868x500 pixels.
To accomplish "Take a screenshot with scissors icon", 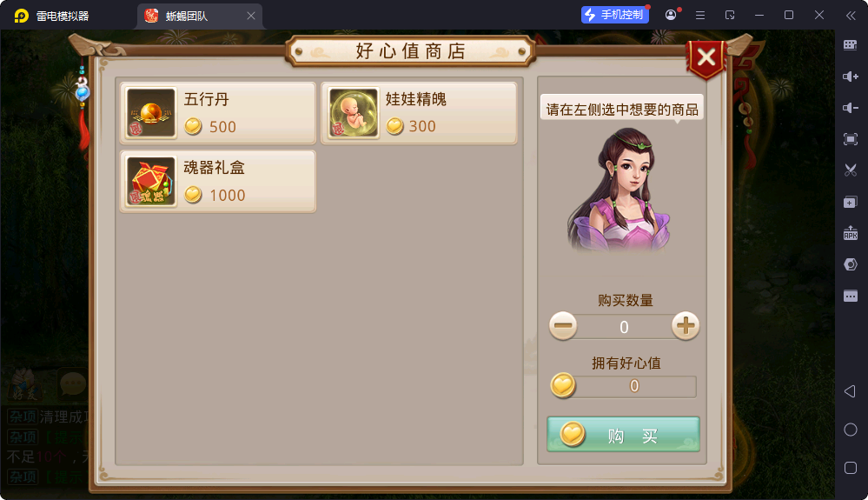I will [x=851, y=170].
